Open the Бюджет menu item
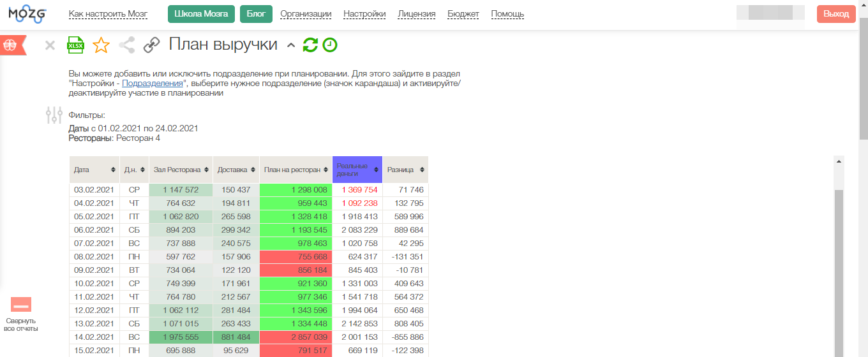The width and height of the screenshot is (868, 357). 463,14
